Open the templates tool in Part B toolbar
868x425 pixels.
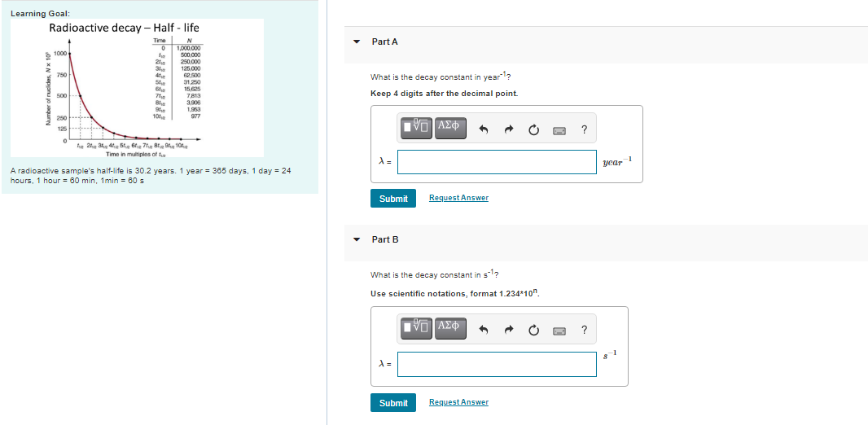[x=416, y=327]
